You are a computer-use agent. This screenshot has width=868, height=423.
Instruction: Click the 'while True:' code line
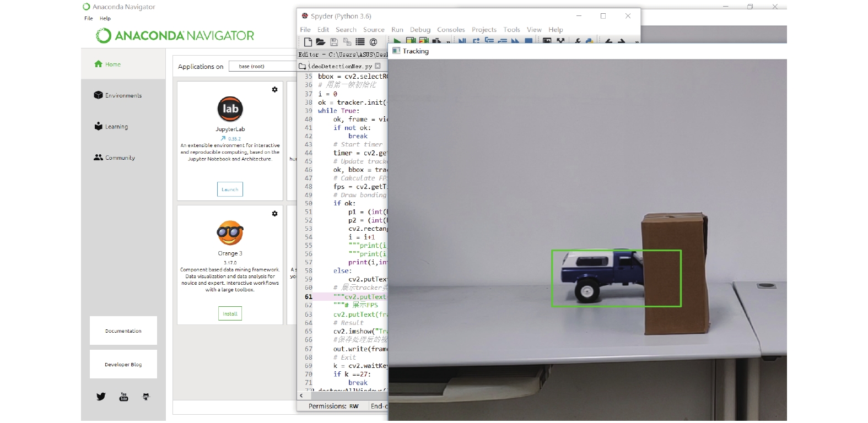click(x=338, y=111)
